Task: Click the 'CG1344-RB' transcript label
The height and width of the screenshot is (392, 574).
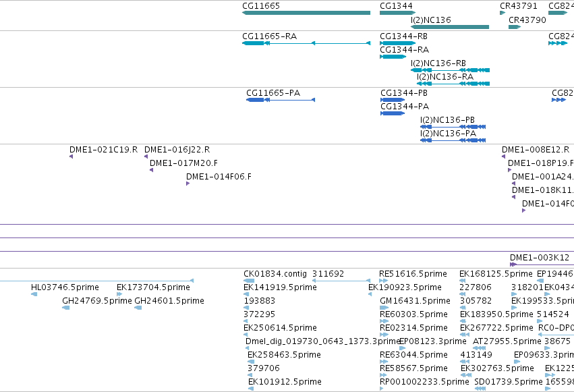Action: pyautogui.click(x=404, y=36)
